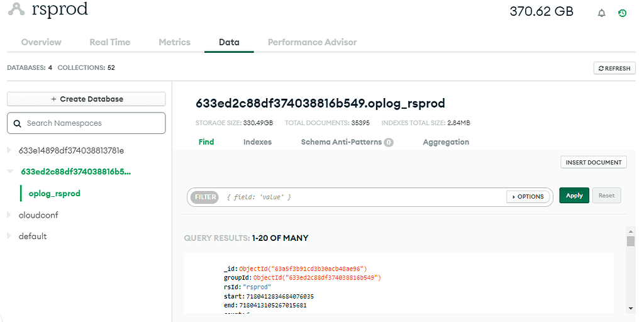Open the Real Time tab
The width and height of the screenshot is (644, 322).
(109, 42)
